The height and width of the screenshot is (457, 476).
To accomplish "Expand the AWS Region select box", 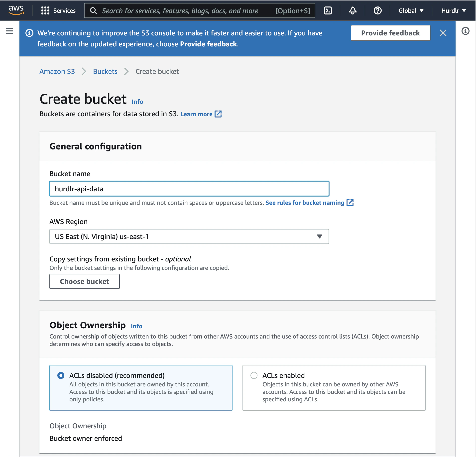I will [189, 236].
